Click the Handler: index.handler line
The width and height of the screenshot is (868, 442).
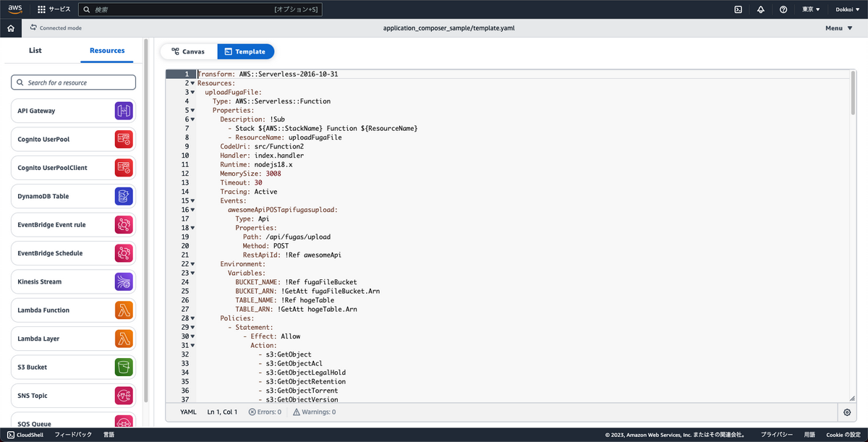[262, 156]
